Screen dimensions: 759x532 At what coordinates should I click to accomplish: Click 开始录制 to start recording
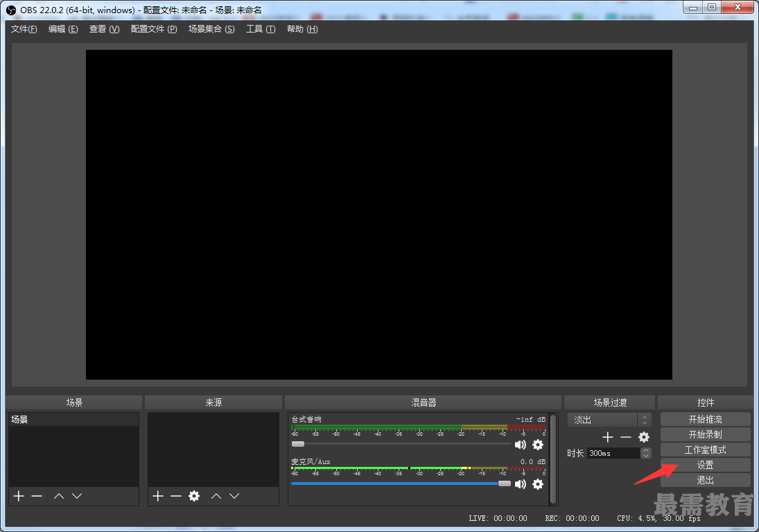point(705,434)
